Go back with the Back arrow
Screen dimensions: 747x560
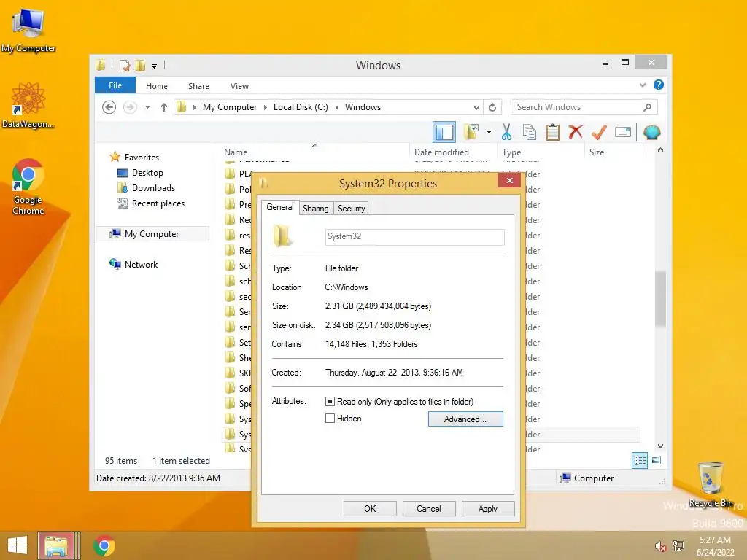click(109, 107)
